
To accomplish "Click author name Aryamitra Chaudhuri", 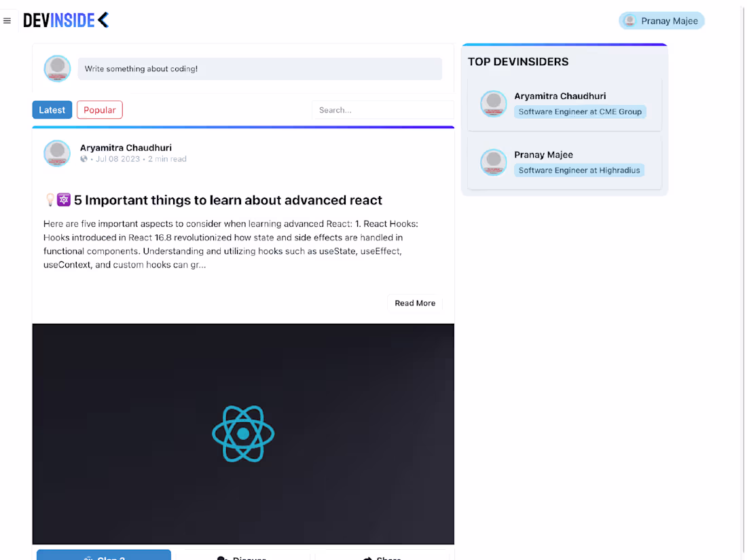I will (126, 147).
